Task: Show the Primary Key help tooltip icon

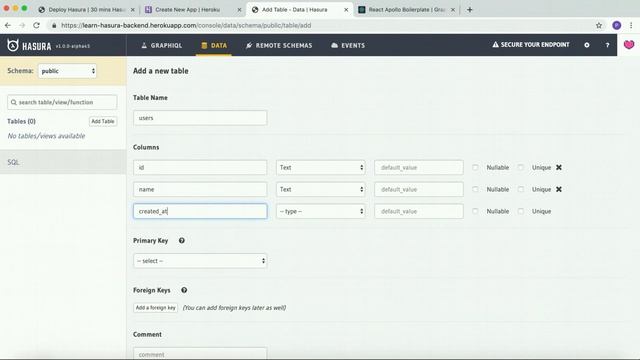Action: pos(182,241)
